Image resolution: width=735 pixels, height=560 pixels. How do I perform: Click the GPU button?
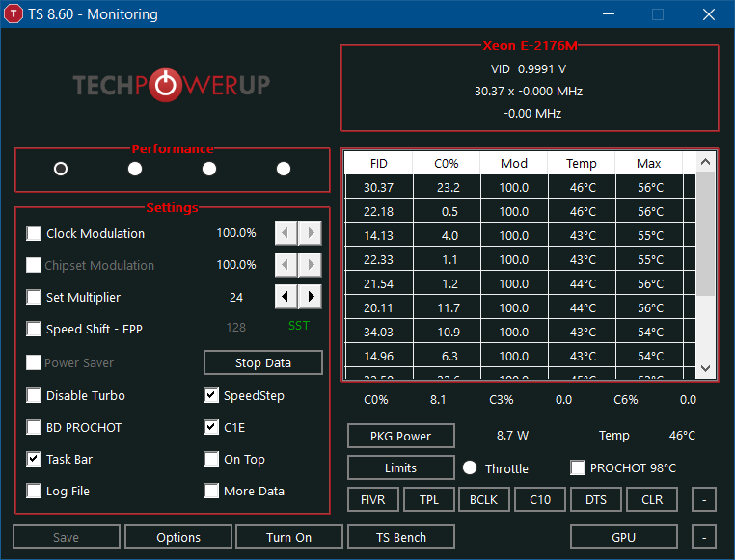(624, 537)
